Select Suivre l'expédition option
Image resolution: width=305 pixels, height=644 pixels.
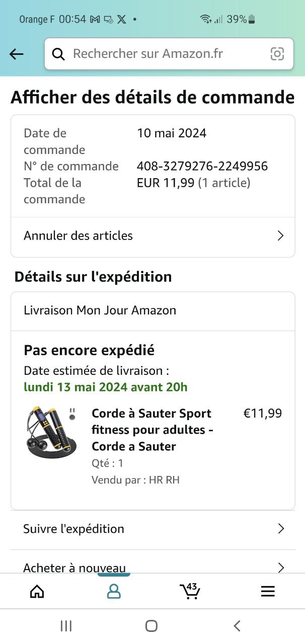74,529
